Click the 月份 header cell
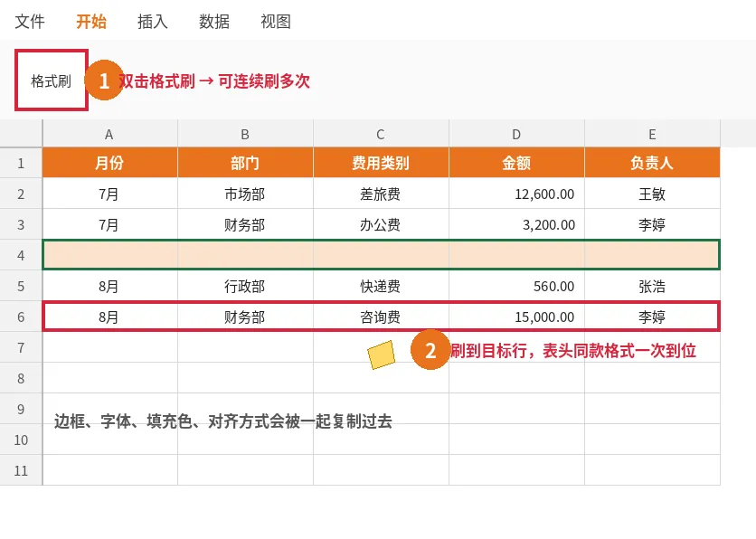 pyautogui.click(x=110, y=163)
